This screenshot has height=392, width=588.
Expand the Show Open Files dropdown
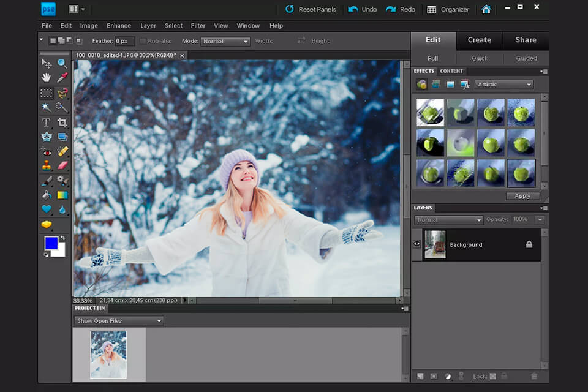[119, 320]
